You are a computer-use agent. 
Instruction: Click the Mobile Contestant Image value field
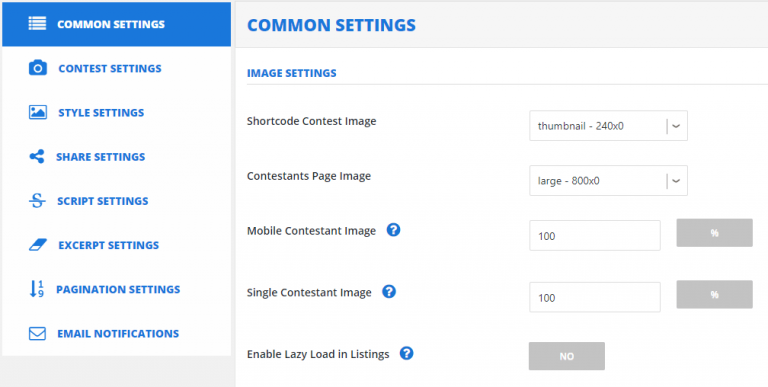point(595,236)
